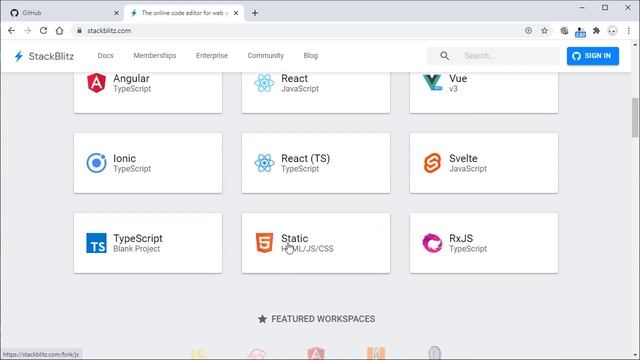Click the page vertical scrollbar thumb
Viewport: 640px width, 360px height.
coord(635,118)
